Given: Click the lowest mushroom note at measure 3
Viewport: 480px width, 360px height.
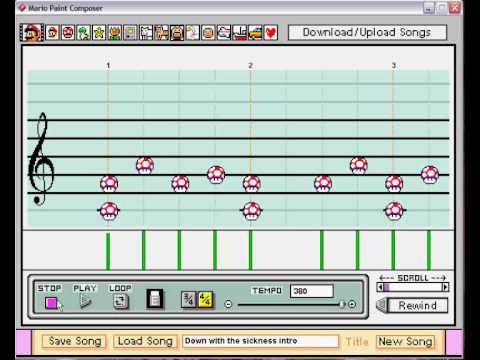Looking at the screenshot, I should click(394, 211).
